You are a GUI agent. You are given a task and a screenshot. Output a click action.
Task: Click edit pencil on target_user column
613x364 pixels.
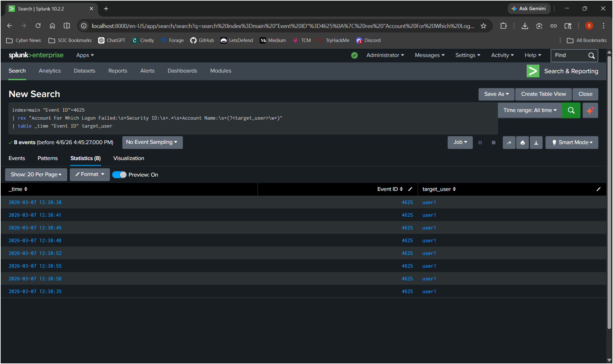(x=598, y=189)
